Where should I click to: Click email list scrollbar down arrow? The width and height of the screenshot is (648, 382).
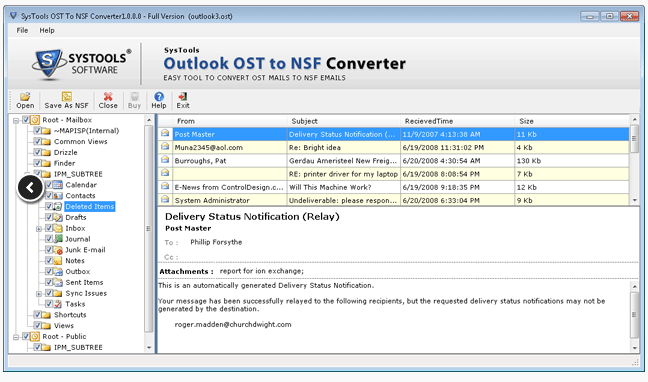click(634, 200)
